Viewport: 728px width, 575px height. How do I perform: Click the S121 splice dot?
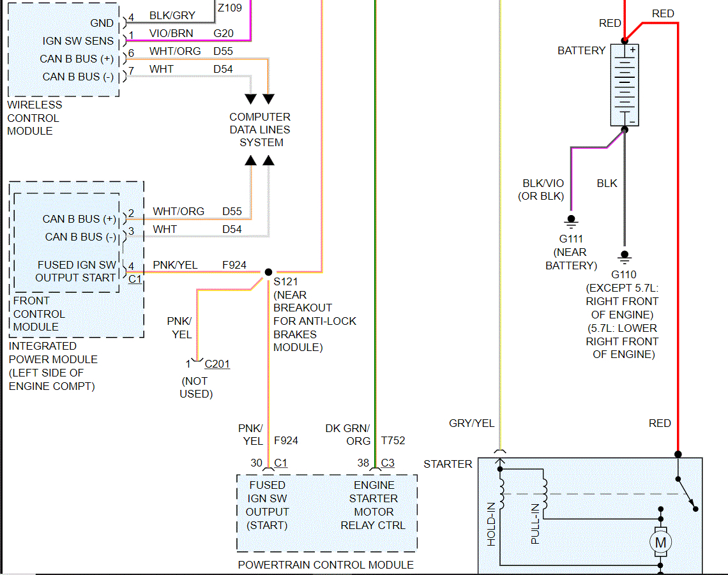pos(268,272)
